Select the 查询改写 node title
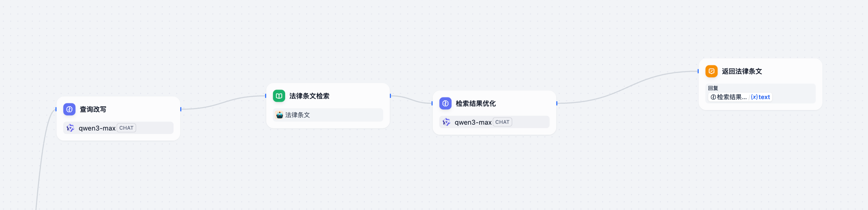 tap(93, 109)
